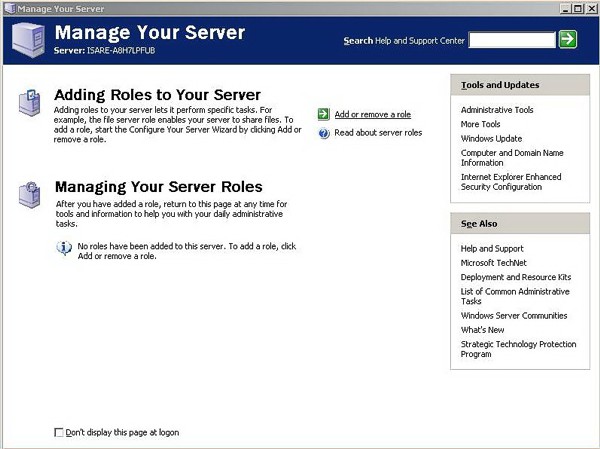The height and width of the screenshot is (449, 600).
Task: Click the server tower icon in the header
Action: pyautogui.click(x=28, y=40)
